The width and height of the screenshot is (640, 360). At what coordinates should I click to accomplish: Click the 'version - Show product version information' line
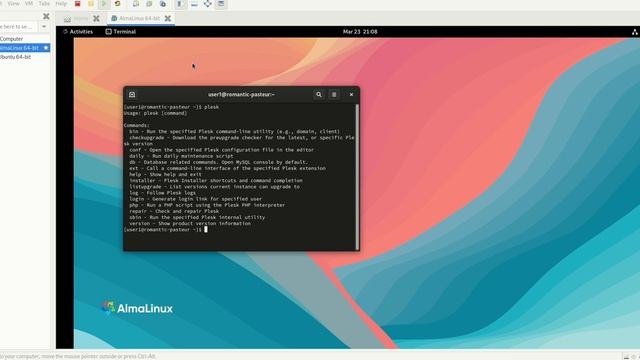pyautogui.click(x=190, y=223)
